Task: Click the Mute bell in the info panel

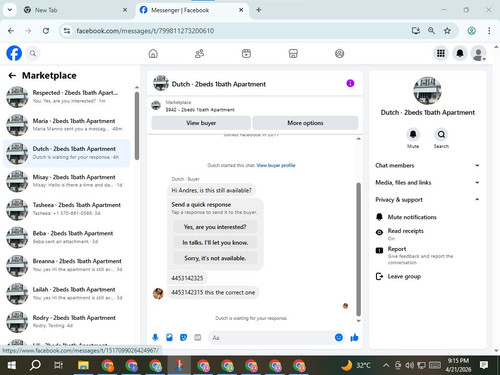Action: (x=413, y=134)
